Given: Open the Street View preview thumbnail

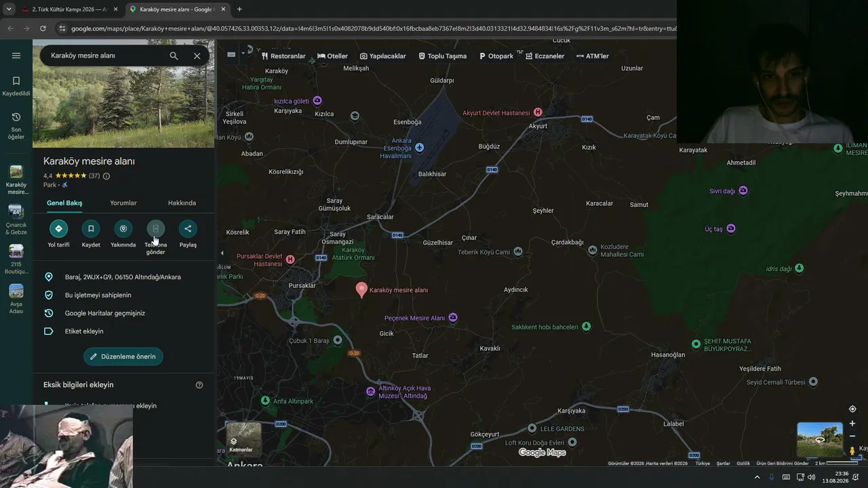Looking at the screenshot, I should tap(820, 439).
